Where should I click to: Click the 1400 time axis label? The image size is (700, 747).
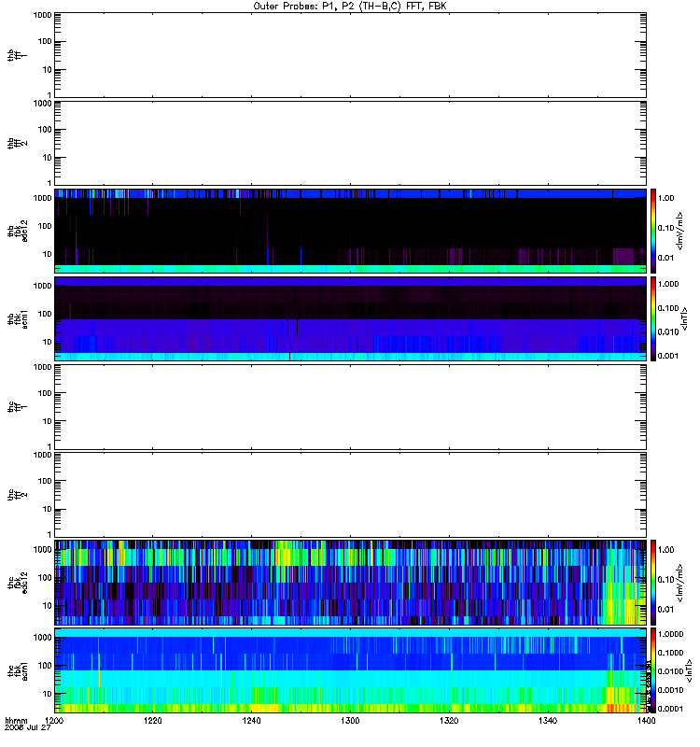point(646,720)
